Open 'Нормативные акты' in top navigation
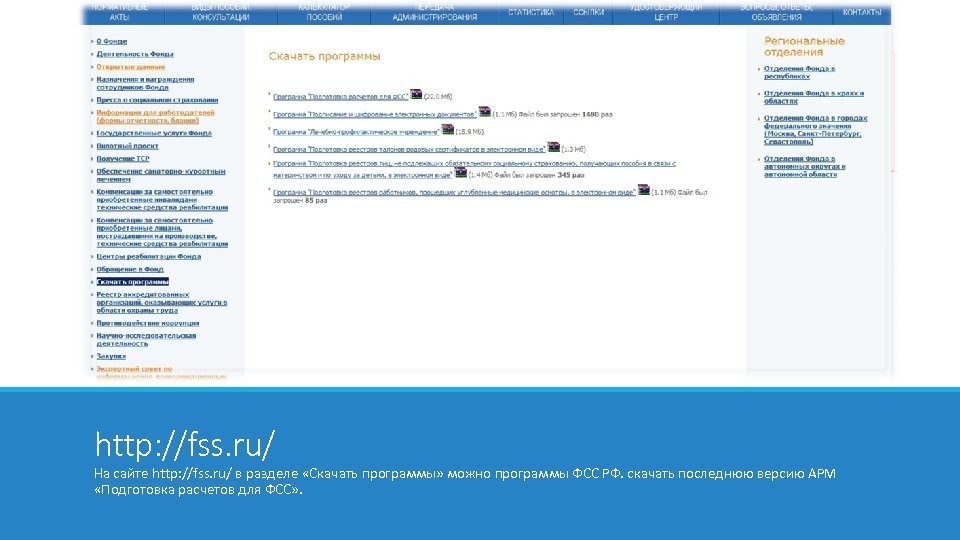 pos(119,12)
